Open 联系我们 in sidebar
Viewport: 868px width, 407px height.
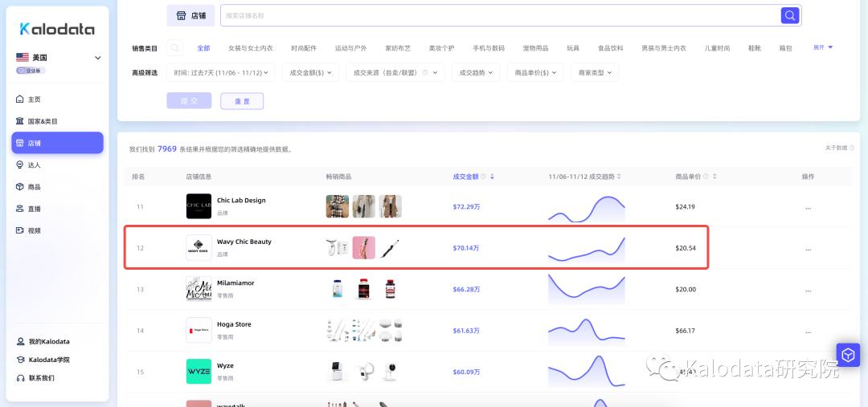pyautogui.click(x=35, y=378)
